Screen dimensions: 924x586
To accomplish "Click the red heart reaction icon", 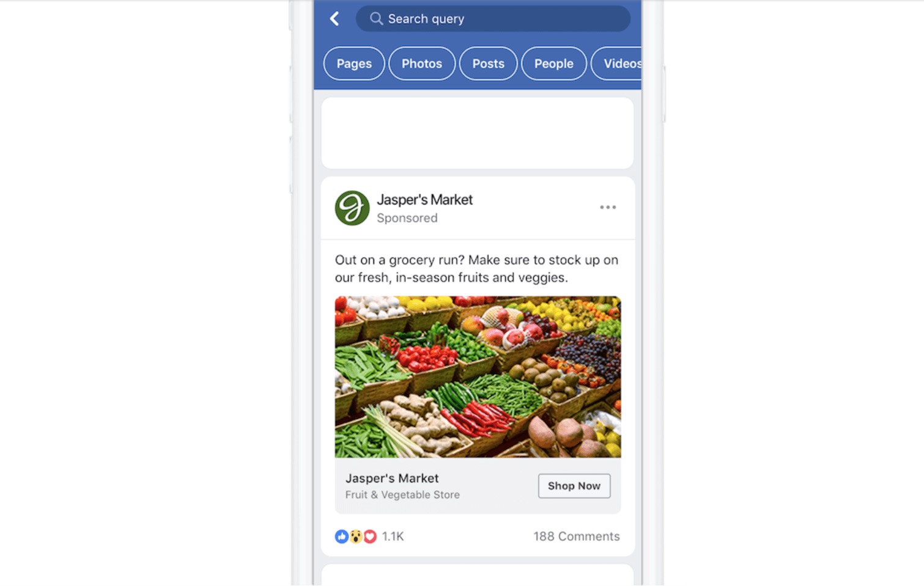I will pyautogui.click(x=370, y=537).
